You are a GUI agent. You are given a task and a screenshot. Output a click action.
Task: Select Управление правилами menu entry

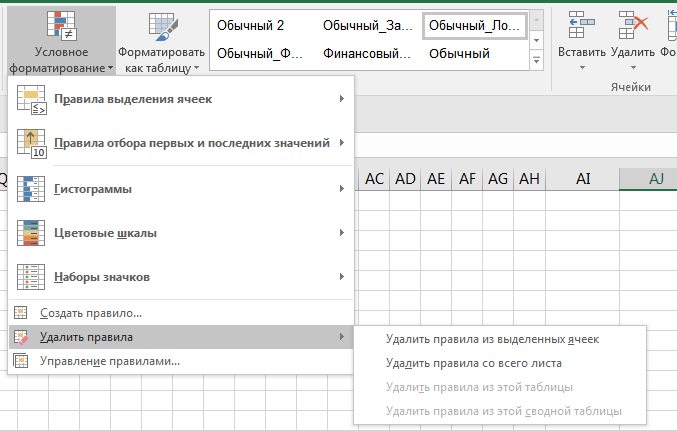click(x=110, y=361)
